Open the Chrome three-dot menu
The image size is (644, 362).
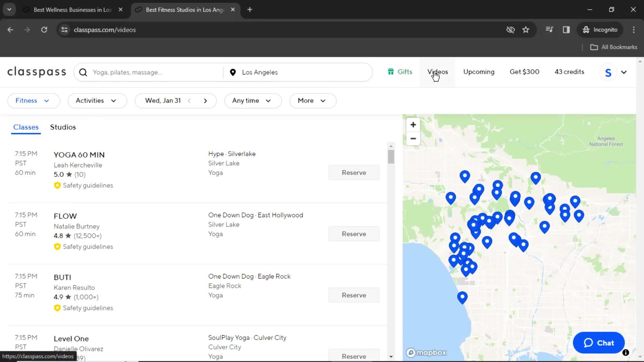click(x=634, y=30)
